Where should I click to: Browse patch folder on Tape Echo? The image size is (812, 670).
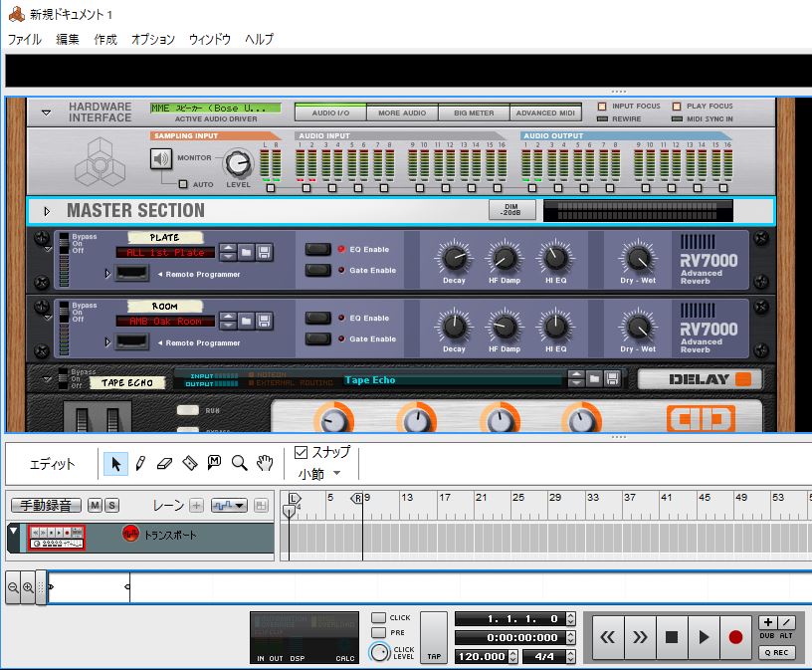click(x=594, y=379)
